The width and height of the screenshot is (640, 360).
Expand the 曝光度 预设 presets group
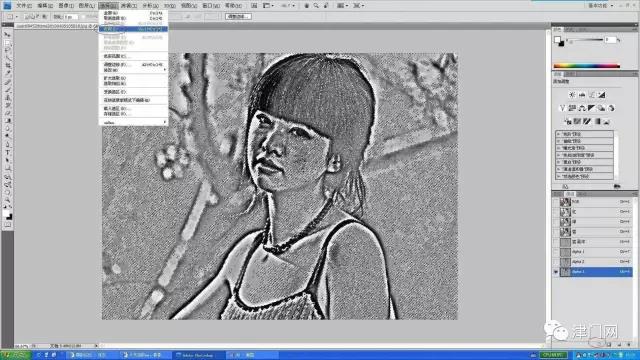(558, 148)
